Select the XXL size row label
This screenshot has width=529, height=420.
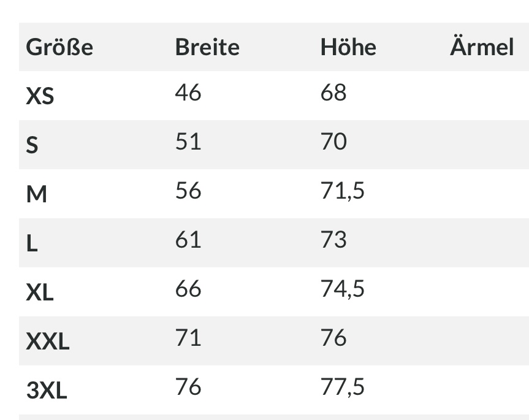(48, 341)
